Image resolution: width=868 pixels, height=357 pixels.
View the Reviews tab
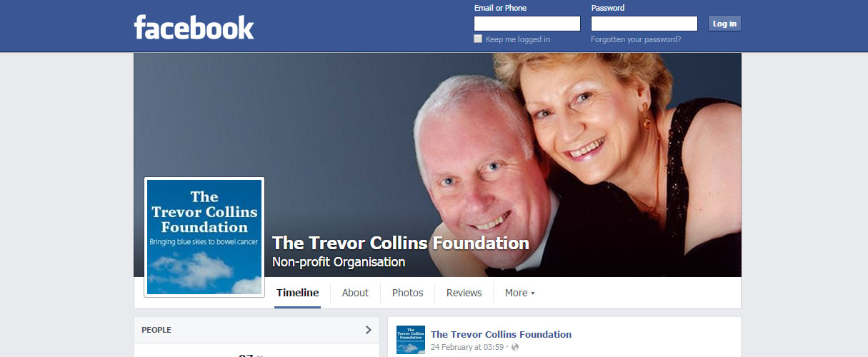click(x=464, y=293)
